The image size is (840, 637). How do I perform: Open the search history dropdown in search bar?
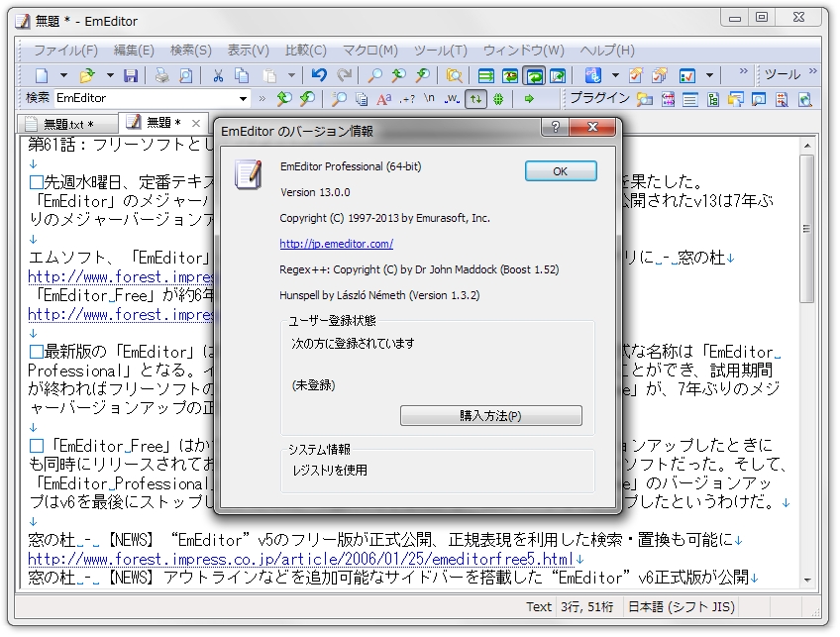point(243,98)
